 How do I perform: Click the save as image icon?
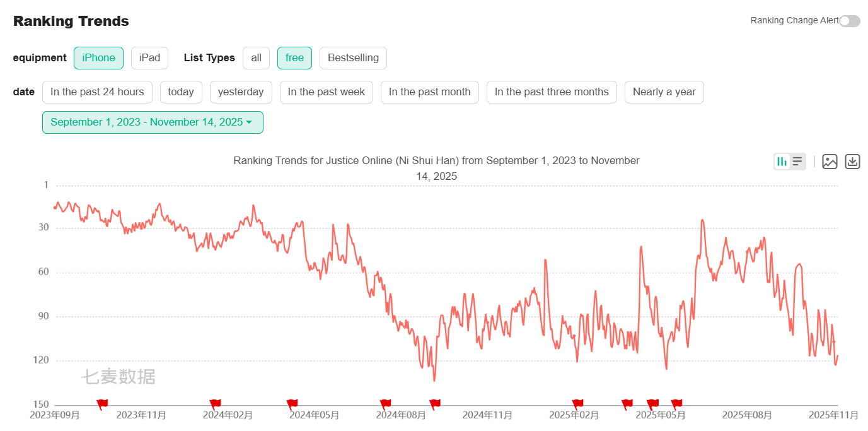point(830,162)
